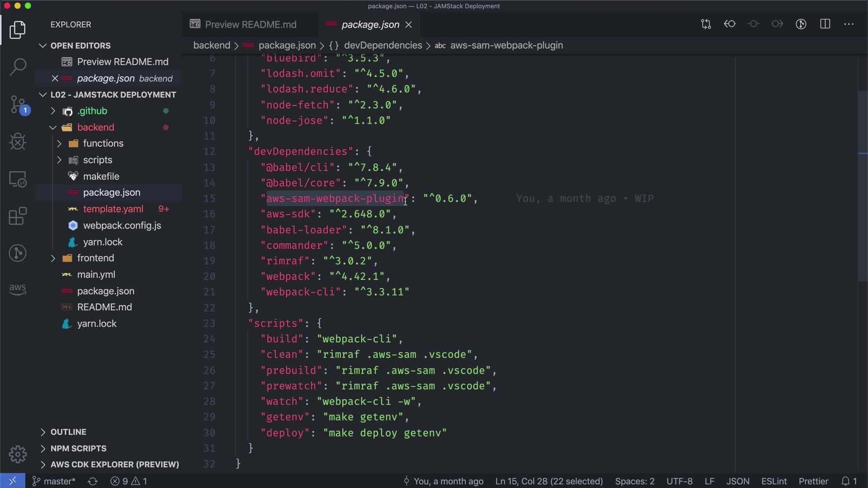Click the JSON language mode button
Image resolution: width=868 pixels, height=488 pixels.
pyautogui.click(x=737, y=481)
